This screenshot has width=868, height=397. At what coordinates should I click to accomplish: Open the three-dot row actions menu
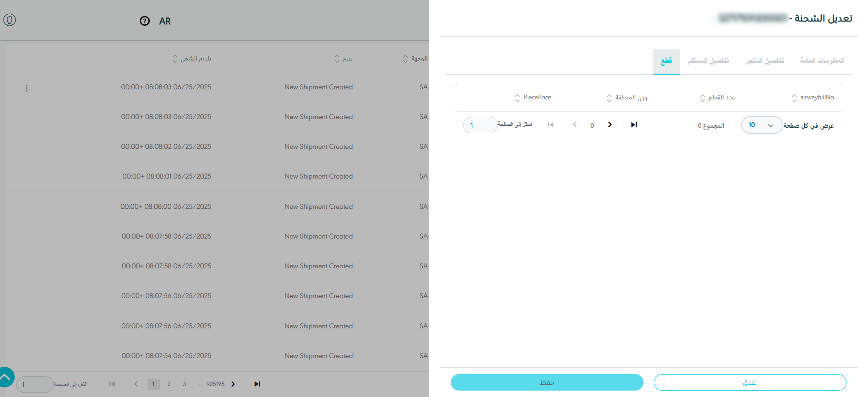pyautogui.click(x=27, y=88)
